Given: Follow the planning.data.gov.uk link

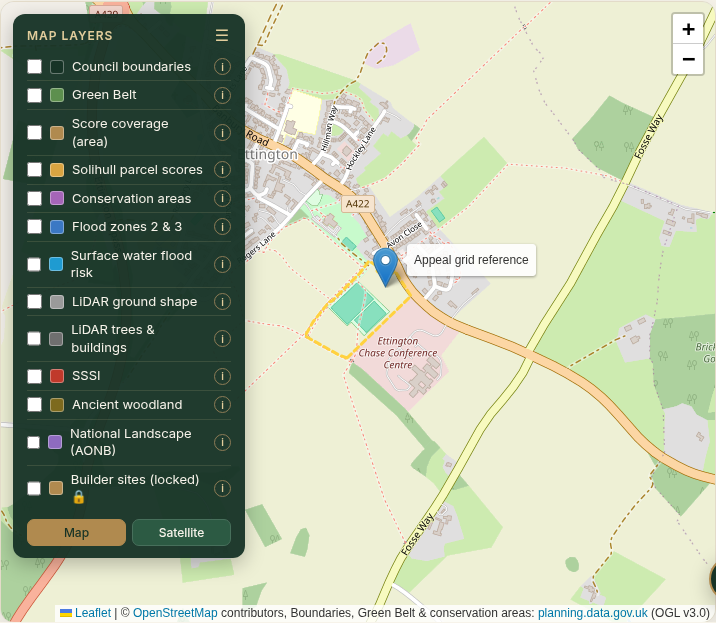Looking at the screenshot, I should coord(593,613).
